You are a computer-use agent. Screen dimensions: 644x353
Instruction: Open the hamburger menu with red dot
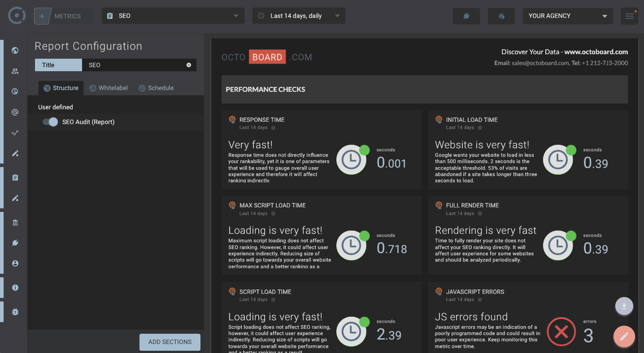[x=630, y=16]
